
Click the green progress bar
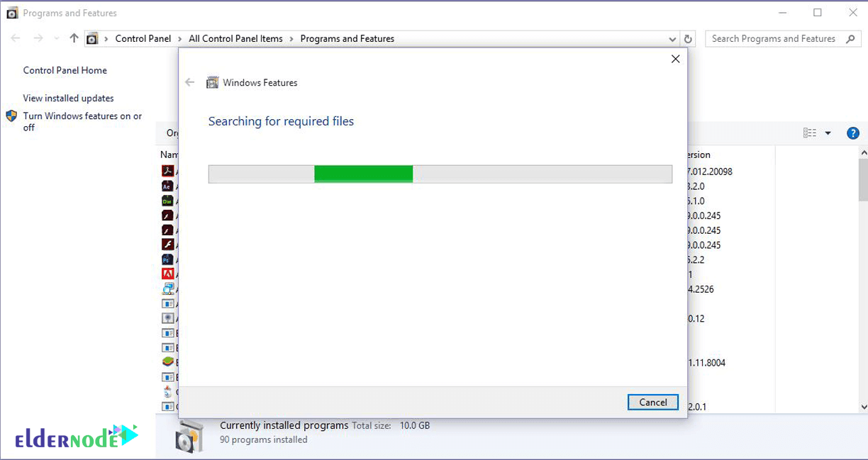click(364, 174)
